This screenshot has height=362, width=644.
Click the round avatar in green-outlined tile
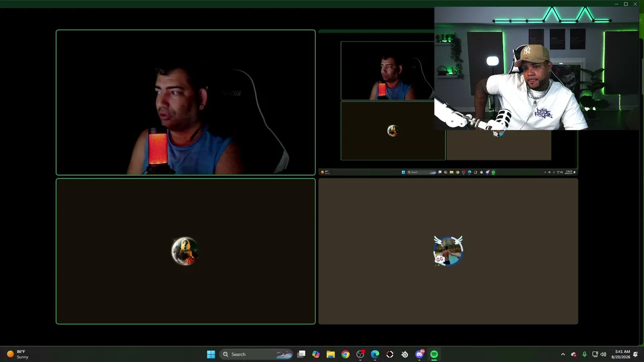[x=185, y=251]
